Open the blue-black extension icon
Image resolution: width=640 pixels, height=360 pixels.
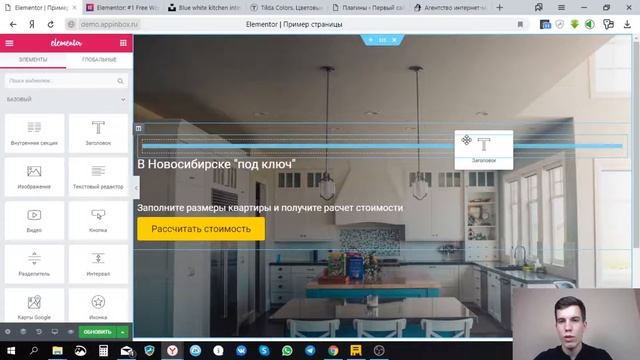545,24
